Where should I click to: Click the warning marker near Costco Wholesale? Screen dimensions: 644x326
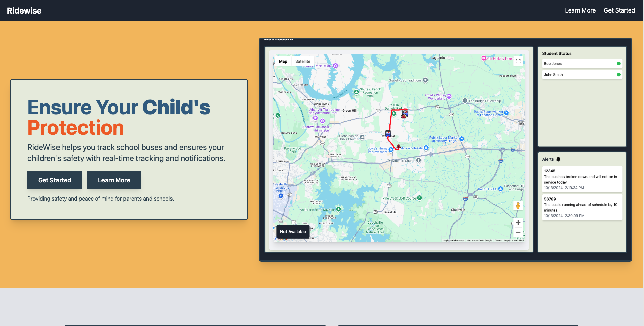pyautogui.click(x=399, y=147)
